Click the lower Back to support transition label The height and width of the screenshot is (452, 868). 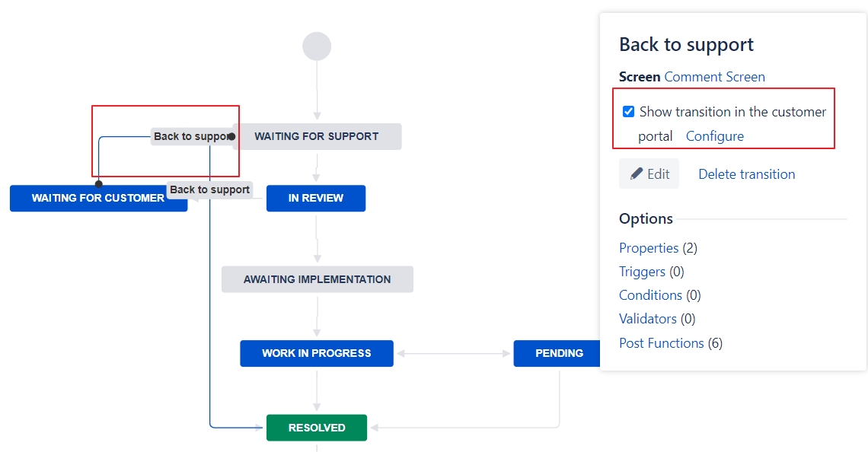[210, 189]
